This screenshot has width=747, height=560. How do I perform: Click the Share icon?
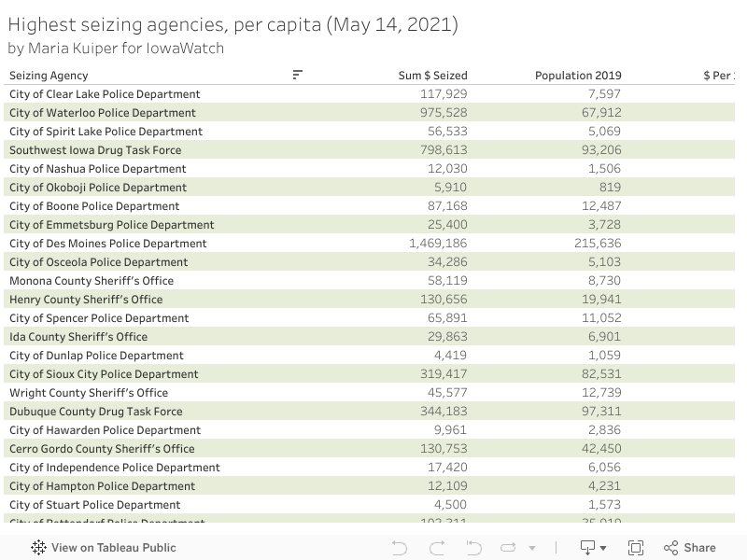pos(690,548)
